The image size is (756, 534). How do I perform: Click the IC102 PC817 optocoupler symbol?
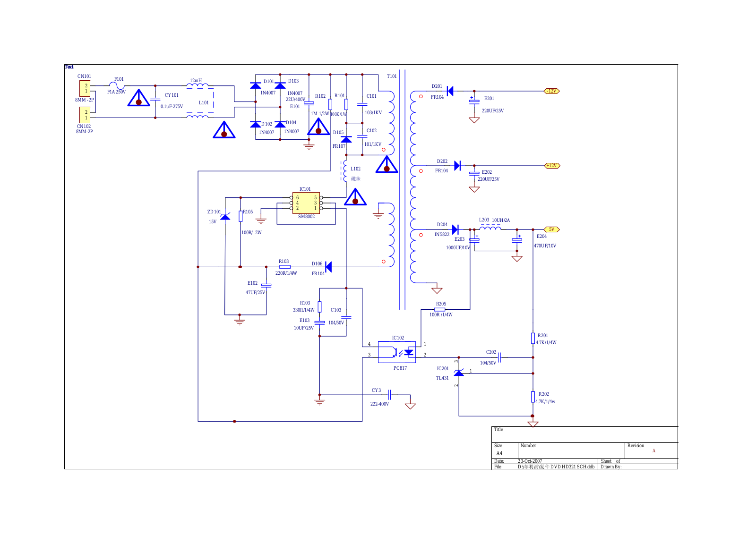397,352
